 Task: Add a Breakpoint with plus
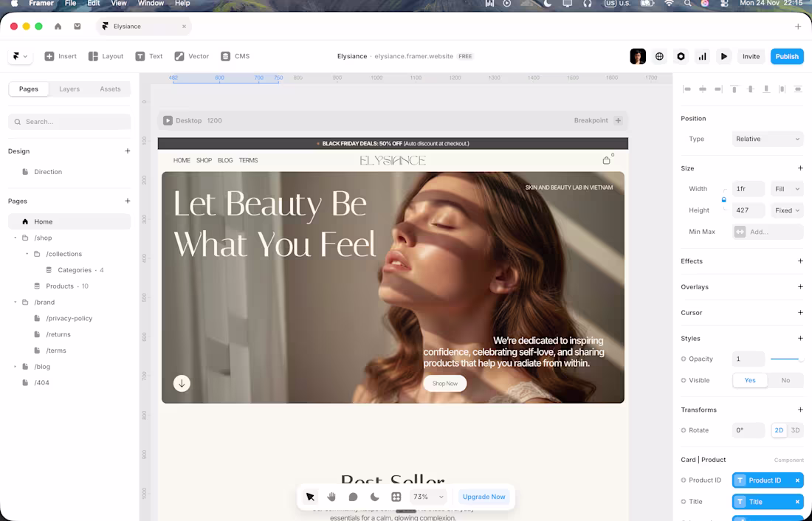[618, 121]
